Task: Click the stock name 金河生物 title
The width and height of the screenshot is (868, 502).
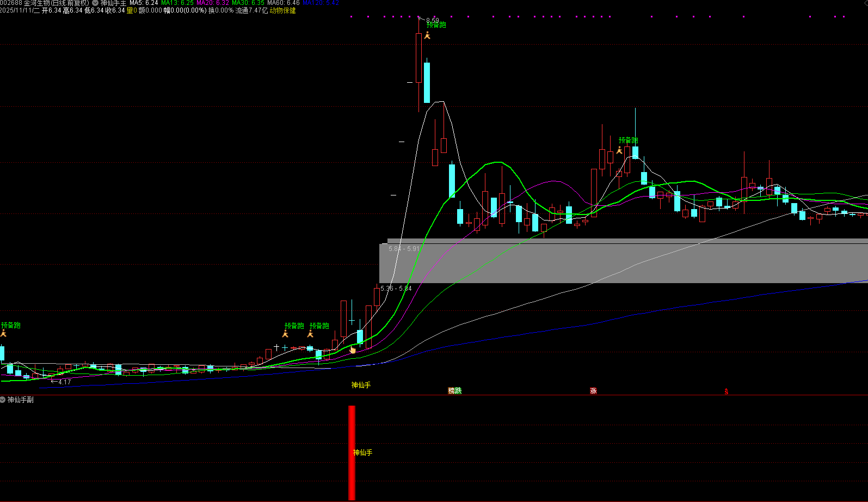Action: [x=36, y=3]
